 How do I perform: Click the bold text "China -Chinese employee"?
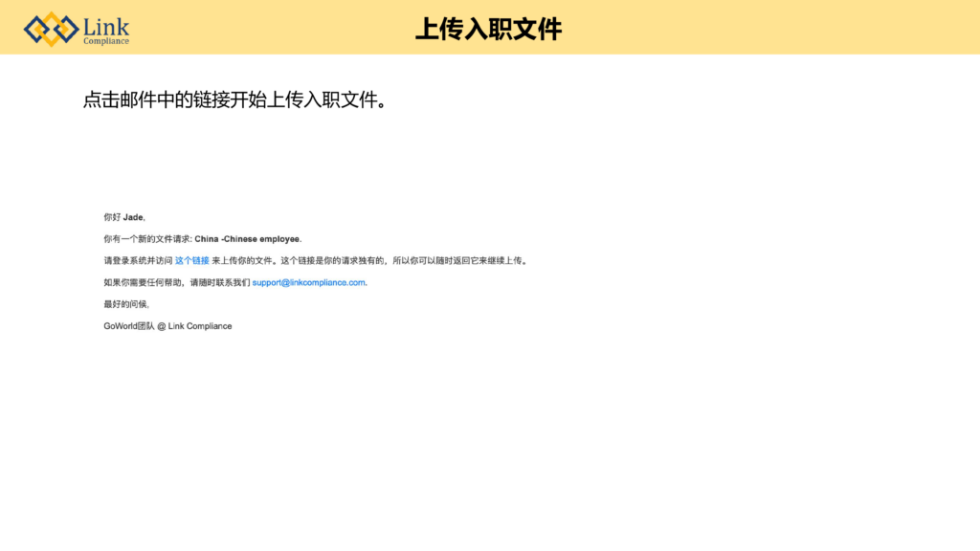(x=247, y=239)
